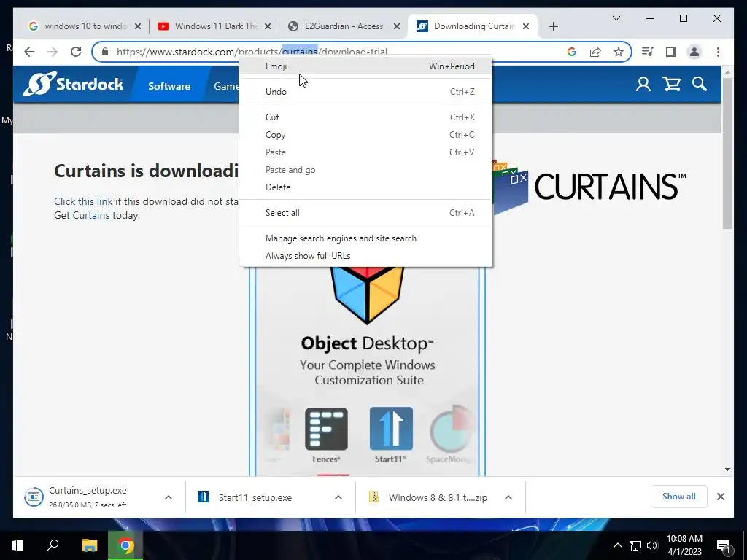747x560 pixels.
Task: Open the Windows Start button
Action: click(x=18, y=545)
